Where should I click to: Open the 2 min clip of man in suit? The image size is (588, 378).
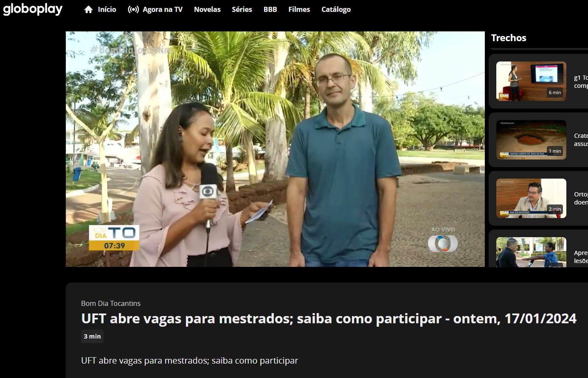(531, 198)
